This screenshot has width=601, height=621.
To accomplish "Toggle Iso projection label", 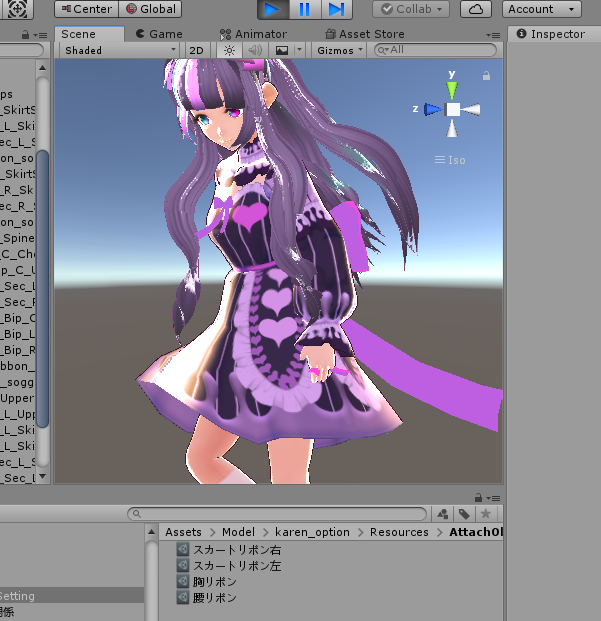I will pyautogui.click(x=450, y=160).
